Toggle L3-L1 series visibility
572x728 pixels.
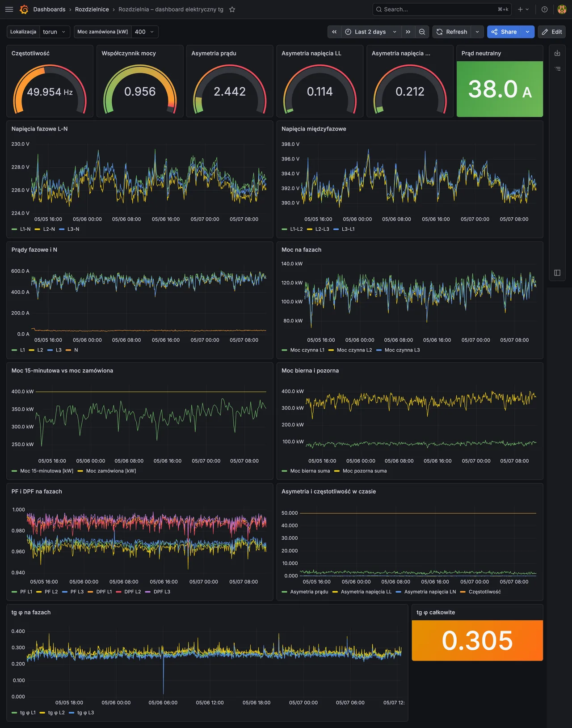pos(348,229)
